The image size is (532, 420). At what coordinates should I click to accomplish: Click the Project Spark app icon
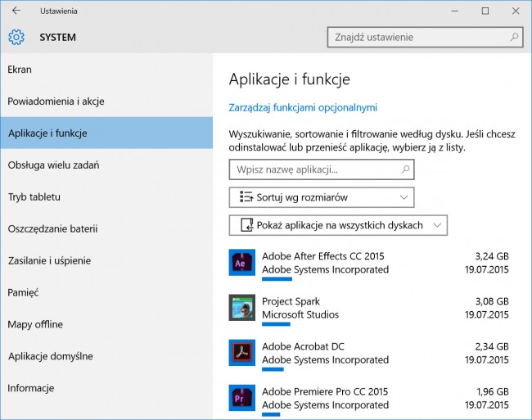[x=242, y=308]
